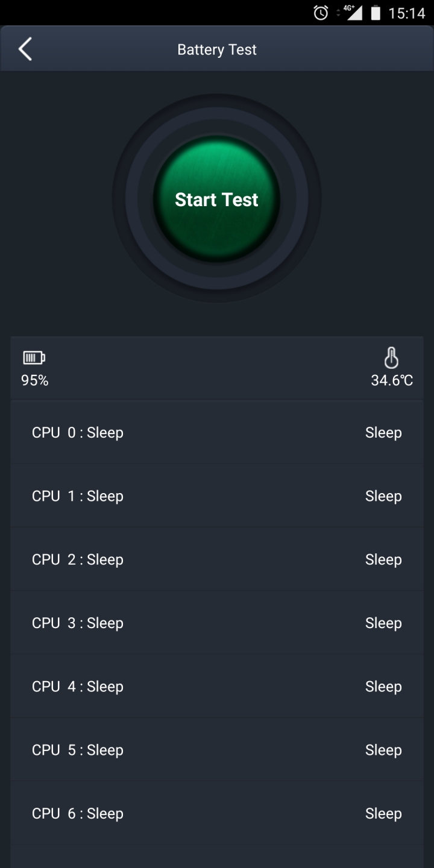The width and height of the screenshot is (434, 868).
Task: Click the thermometer temperature icon
Action: (x=391, y=357)
